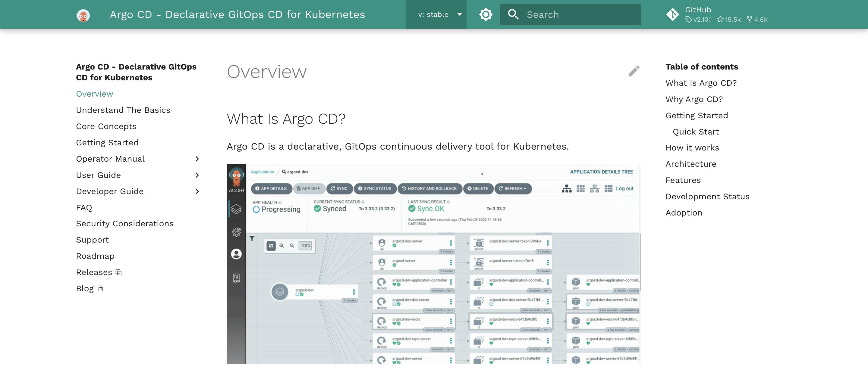Open the stable version dropdown

pyautogui.click(x=439, y=14)
